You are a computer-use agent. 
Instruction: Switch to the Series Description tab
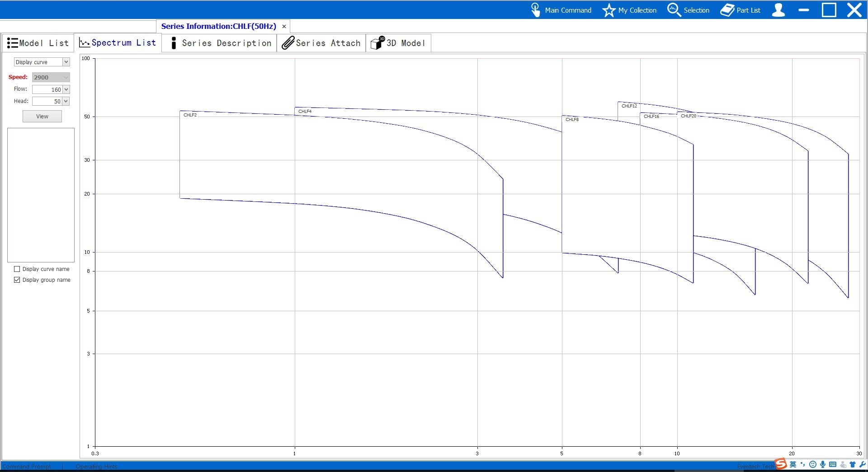point(219,43)
